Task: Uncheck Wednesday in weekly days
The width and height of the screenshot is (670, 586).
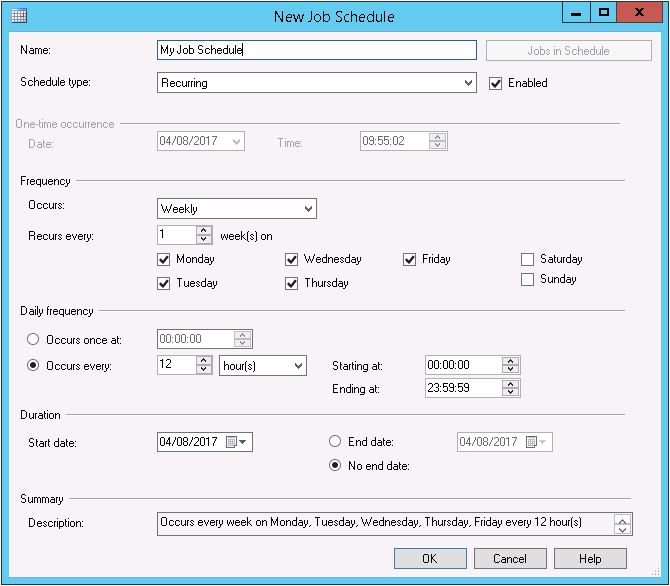Action: coord(291,259)
